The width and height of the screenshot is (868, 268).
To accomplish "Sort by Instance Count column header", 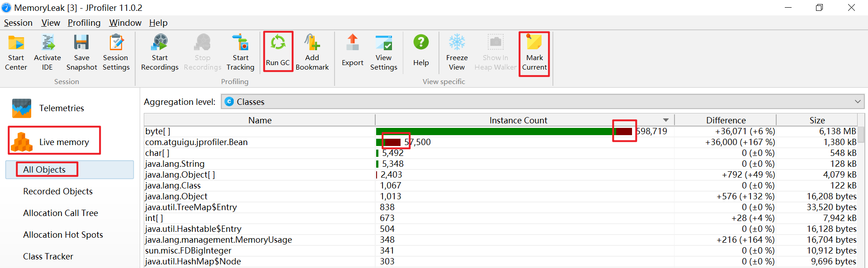I will 524,120.
